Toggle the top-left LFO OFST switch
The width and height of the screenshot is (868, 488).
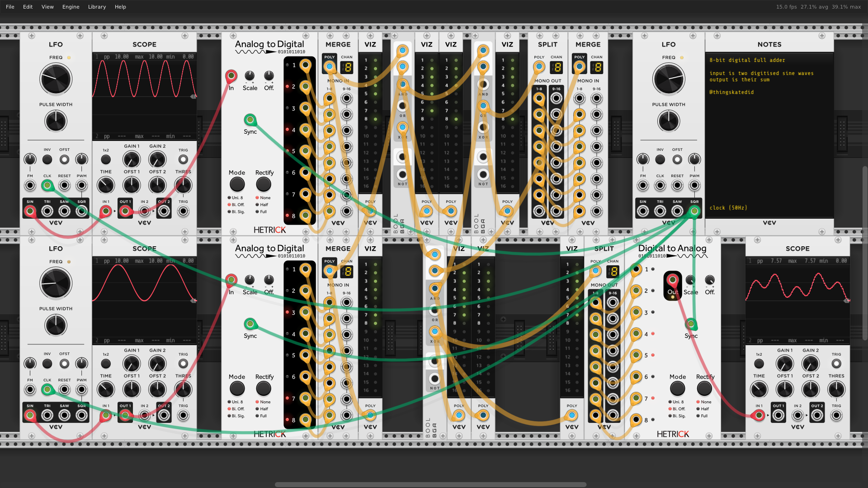point(64,160)
